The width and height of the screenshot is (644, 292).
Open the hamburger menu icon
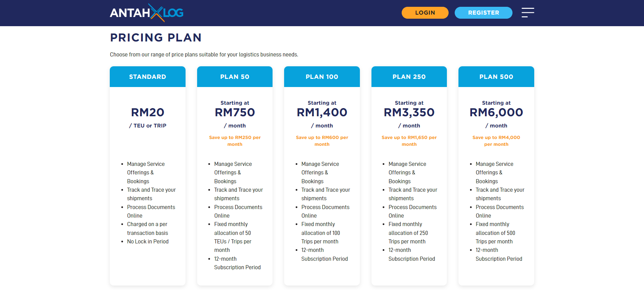pyautogui.click(x=528, y=13)
